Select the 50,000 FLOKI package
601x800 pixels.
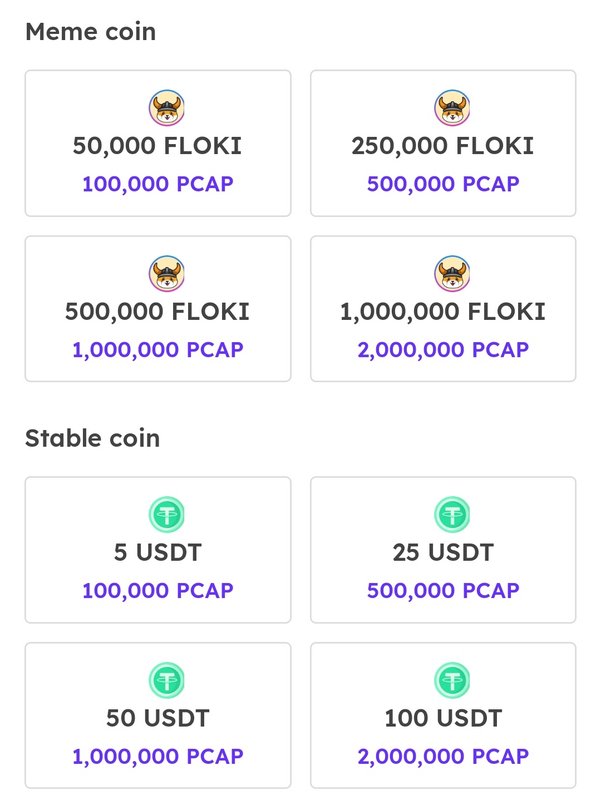(x=158, y=143)
